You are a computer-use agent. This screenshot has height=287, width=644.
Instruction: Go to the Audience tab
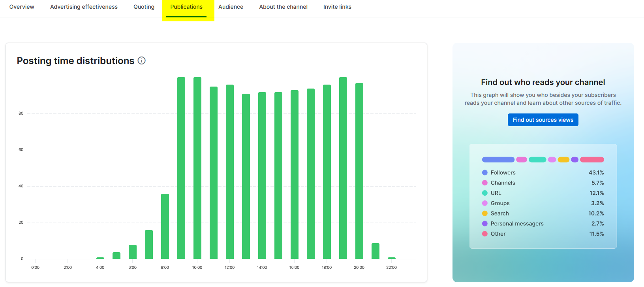[x=231, y=7]
